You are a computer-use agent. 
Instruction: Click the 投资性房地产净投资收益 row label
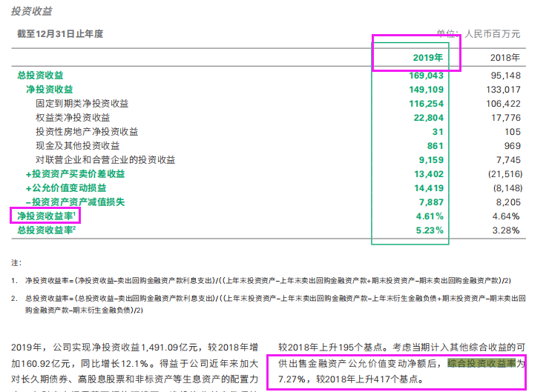[86, 131]
